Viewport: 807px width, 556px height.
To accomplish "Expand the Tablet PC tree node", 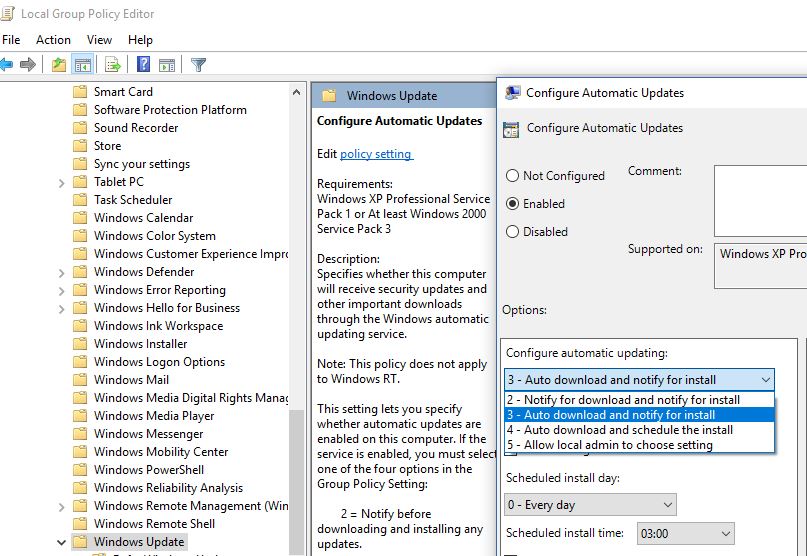I will [61, 183].
